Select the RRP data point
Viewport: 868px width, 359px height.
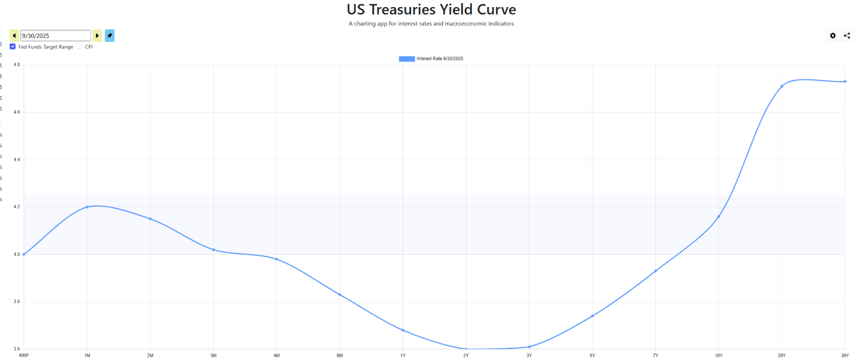(x=24, y=254)
